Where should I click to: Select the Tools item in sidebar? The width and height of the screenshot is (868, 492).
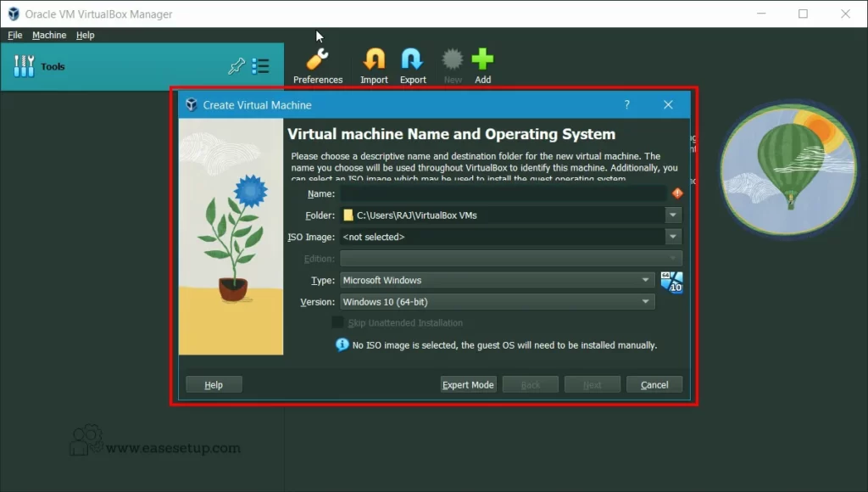tap(142, 66)
